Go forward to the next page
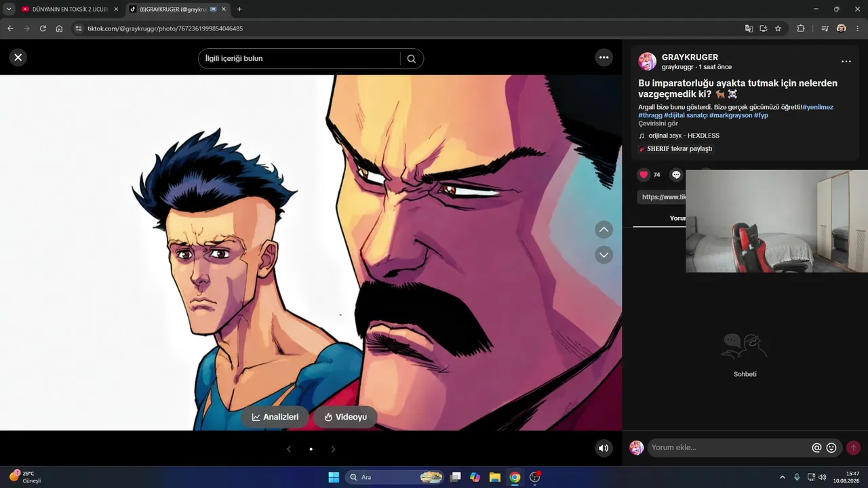The width and height of the screenshot is (868, 488). (26, 28)
